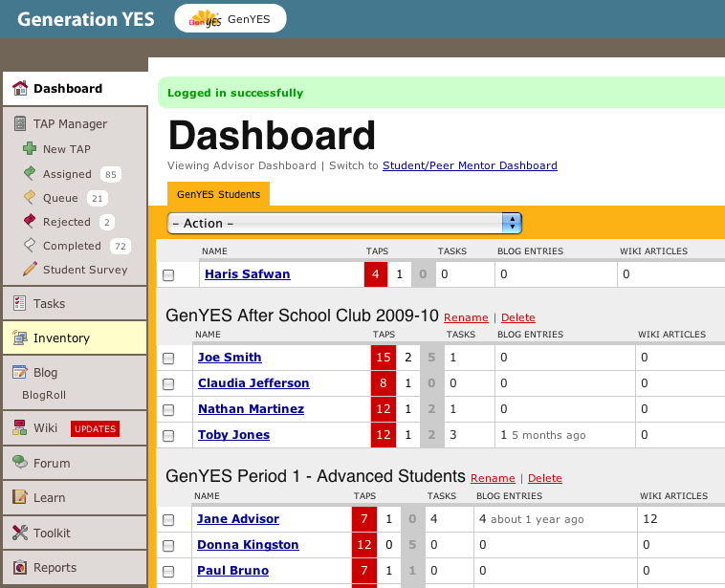Click the Forum speech bubble icon

[x=20, y=462]
